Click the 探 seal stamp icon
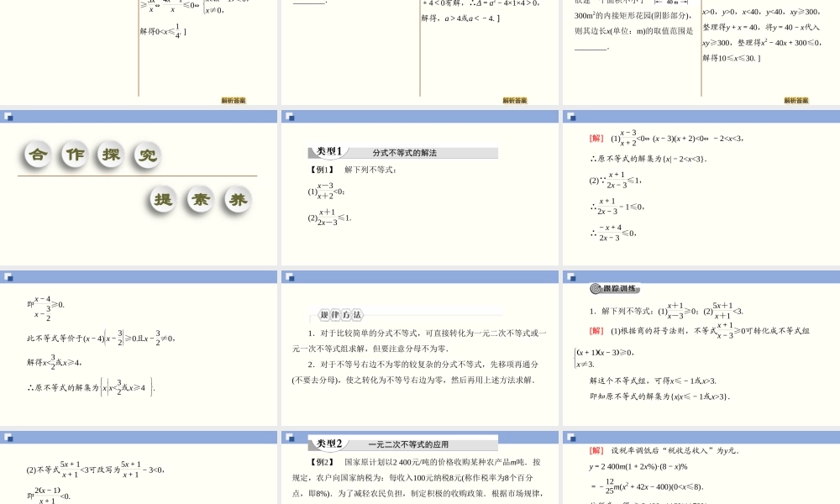 [110, 154]
